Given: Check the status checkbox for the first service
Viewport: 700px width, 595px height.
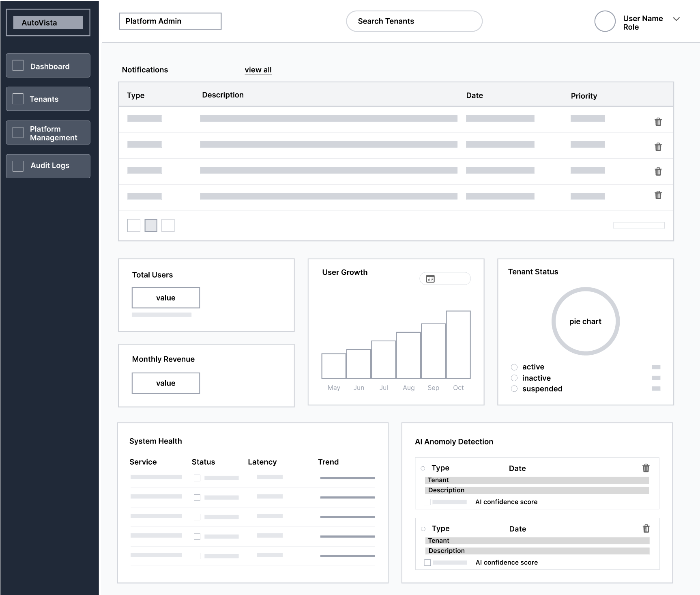Looking at the screenshot, I should tap(198, 478).
